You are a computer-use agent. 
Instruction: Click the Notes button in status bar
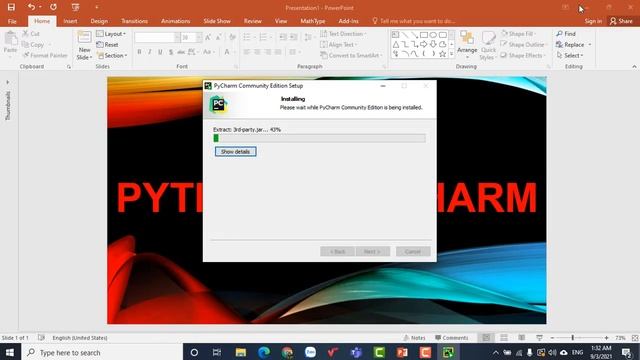414,338
